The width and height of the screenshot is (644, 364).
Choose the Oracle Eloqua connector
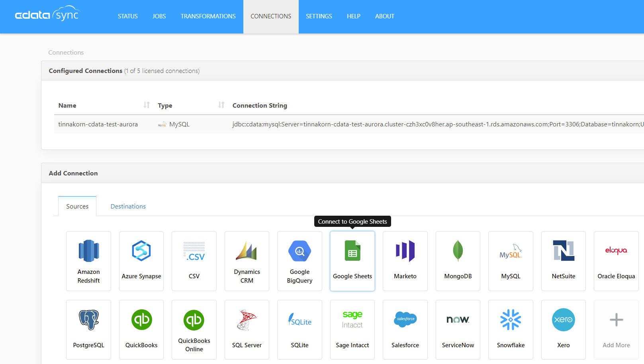[616, 261]
